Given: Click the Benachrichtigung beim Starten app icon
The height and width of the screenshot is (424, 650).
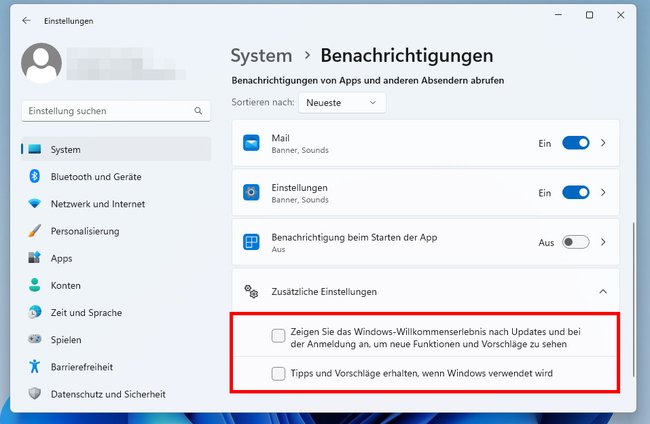Looking at the screenshot, I should pos(251,242).
